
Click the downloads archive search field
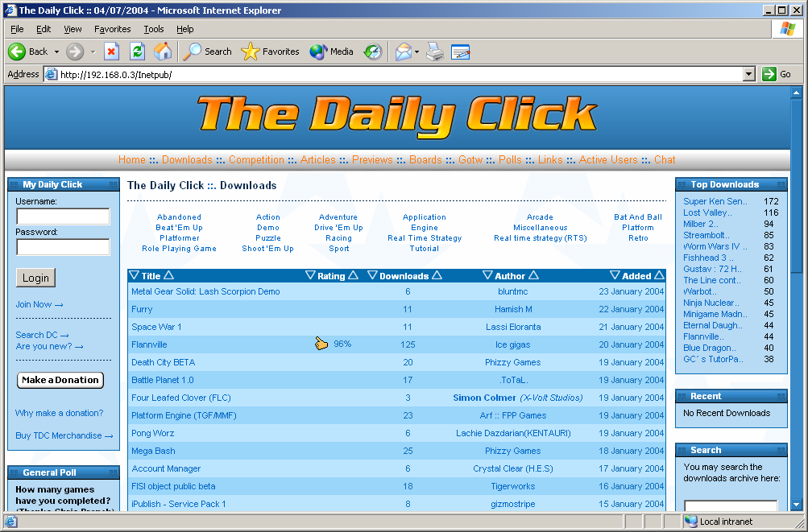[x=731, y=505]
